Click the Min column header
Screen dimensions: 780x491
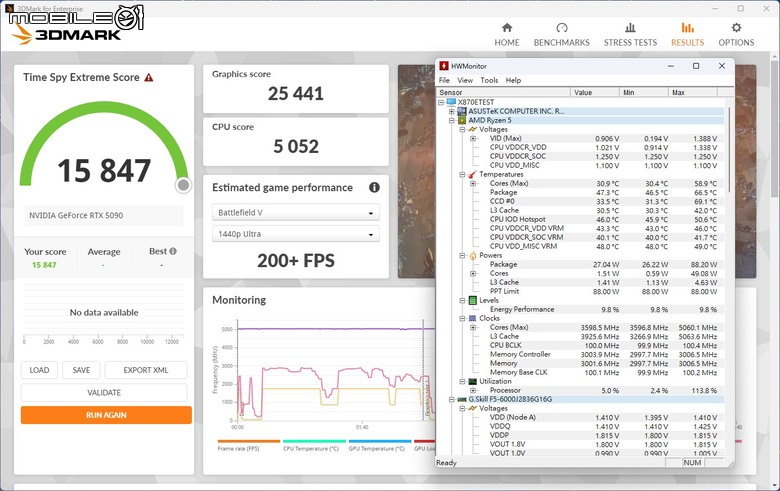click(x=644, y=93)
